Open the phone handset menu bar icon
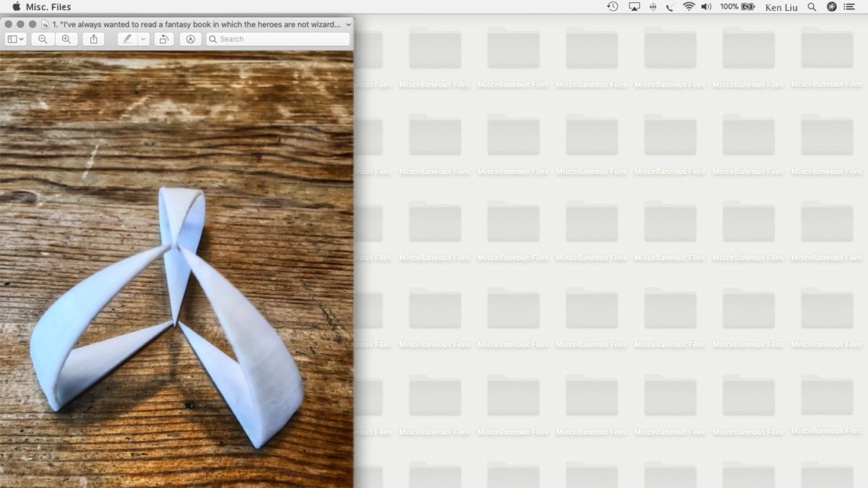The height and width of the screenshot is (488, 868). pos(670,7)
